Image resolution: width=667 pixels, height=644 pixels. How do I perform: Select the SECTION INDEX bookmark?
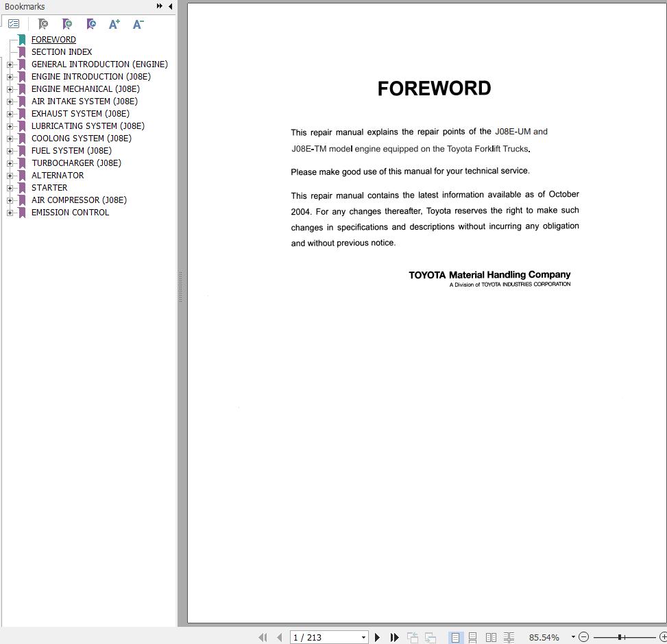click(x=62, y=51)
